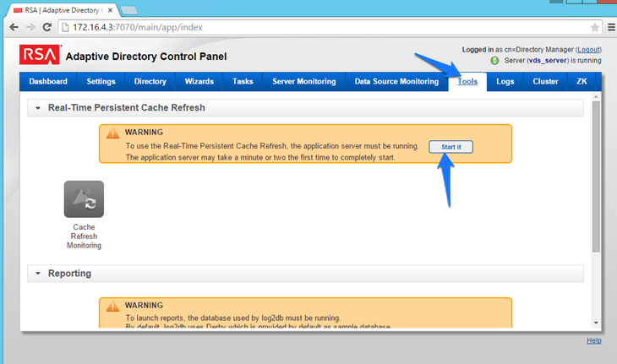Viewport: 617px width, 364px height.
Task: Collapse the Real-Time Persistent Cache Refresh section
Action: point(38,108)
